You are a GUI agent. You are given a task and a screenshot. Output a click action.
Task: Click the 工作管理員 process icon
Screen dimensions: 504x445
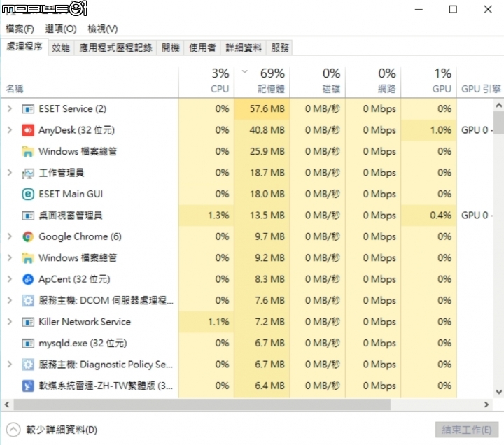coord(28,174)
